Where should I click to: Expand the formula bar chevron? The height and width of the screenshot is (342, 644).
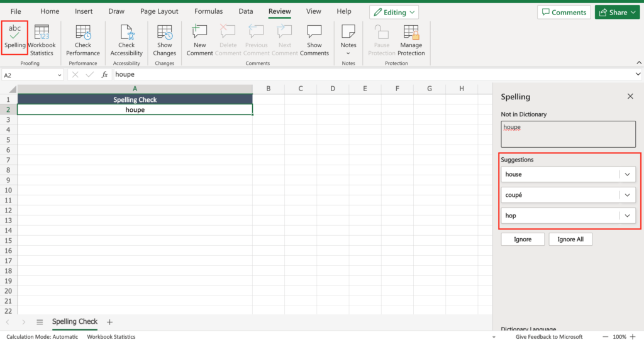click(x=638, y=74)
